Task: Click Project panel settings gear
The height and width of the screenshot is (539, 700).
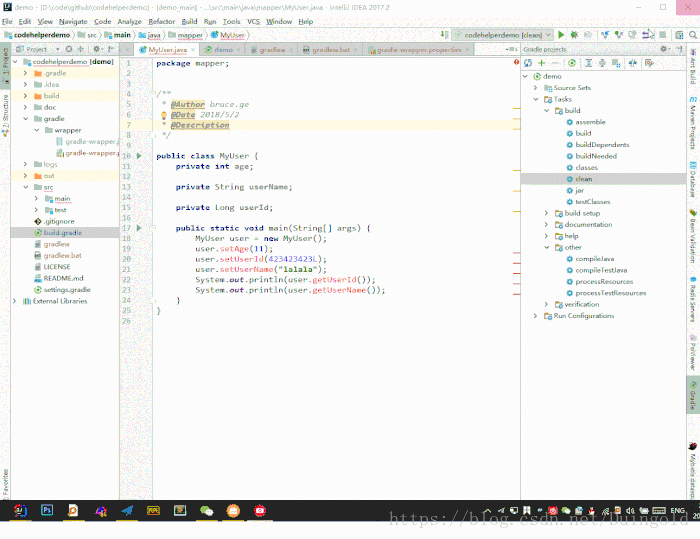Action: click(x=96, y=49)
